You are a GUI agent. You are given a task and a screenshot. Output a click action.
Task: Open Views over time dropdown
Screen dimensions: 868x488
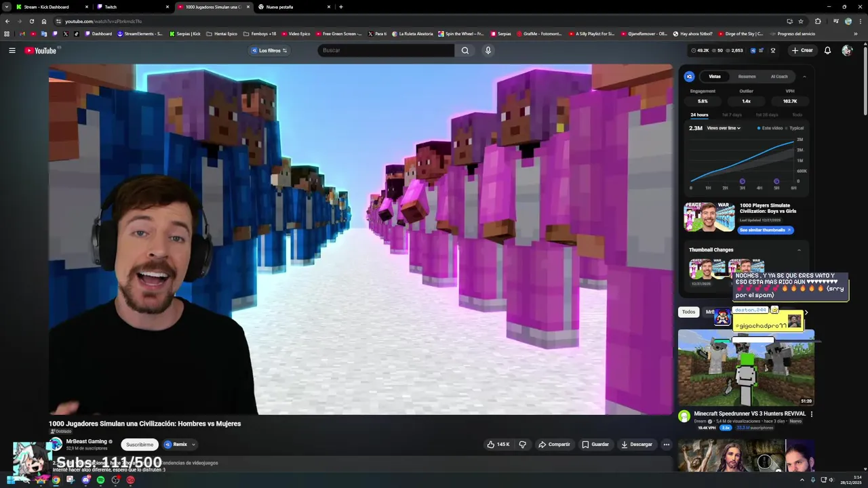tap(724, 128)
